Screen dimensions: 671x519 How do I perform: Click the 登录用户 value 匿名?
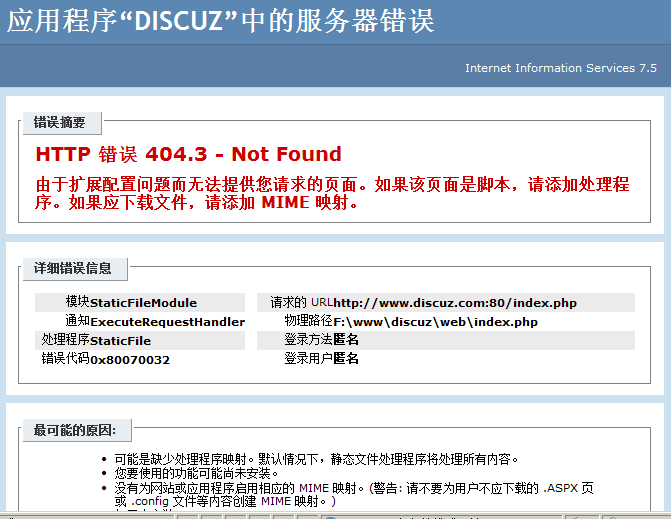(346, 359)
